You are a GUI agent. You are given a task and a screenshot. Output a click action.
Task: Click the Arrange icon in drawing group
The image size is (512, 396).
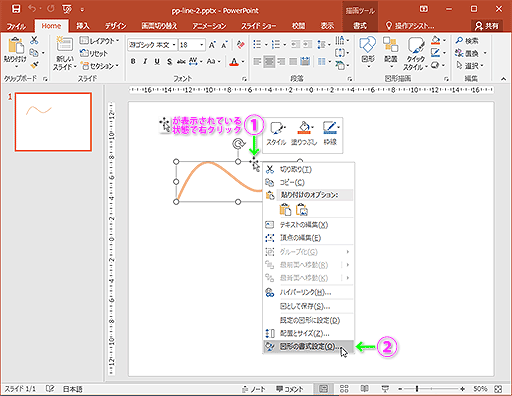pyautogui.click(x=390, y=44)
